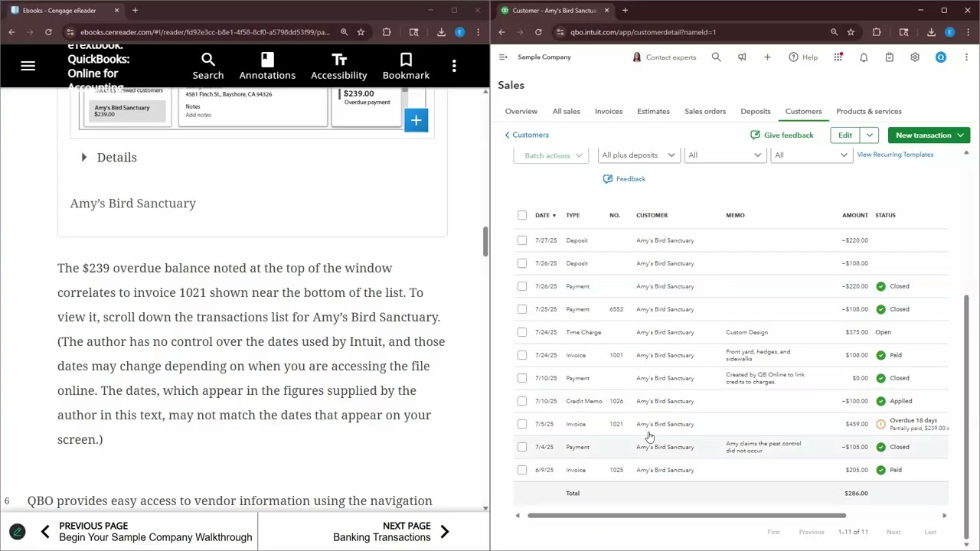Viewport: 980px width, 551px height.
Task: Check the 7/26/25 Payment row checkbox
Action: point(522,286)
